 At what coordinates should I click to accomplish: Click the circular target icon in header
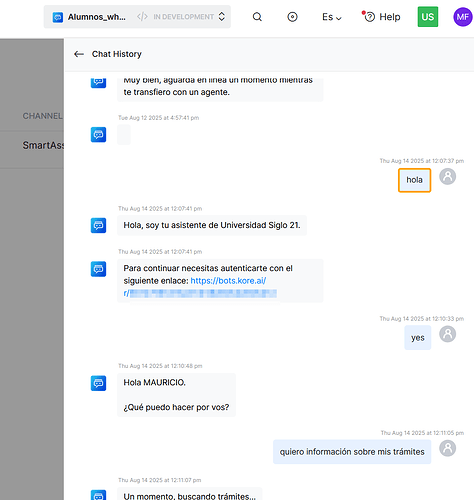(x=292, y=17)
